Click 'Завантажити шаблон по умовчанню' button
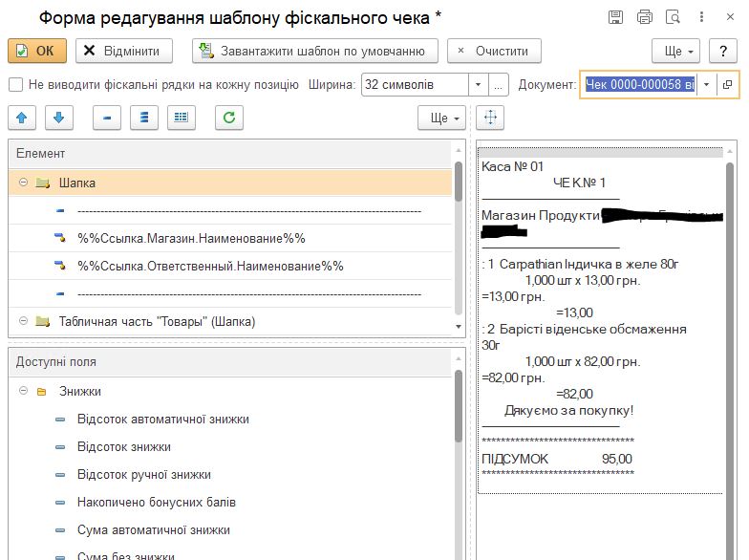Screen dimensions: 749x560 pos(315,51)
